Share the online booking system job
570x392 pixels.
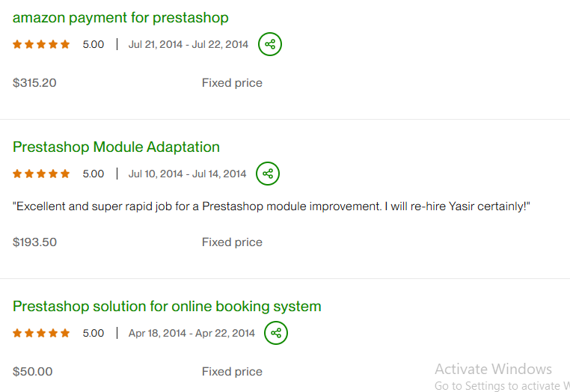[x=276, y=333]
